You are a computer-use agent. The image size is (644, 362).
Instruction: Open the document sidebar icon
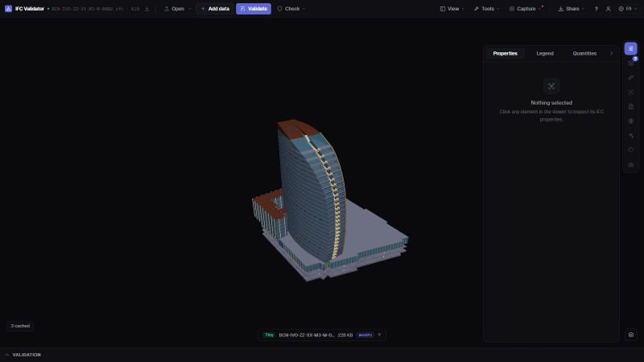coord(631,107)
